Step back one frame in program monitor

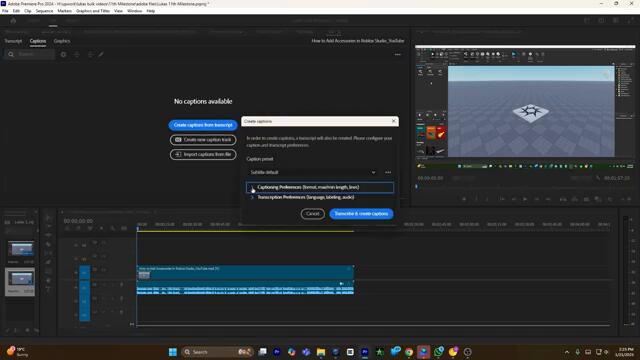(x=514, y=199)
